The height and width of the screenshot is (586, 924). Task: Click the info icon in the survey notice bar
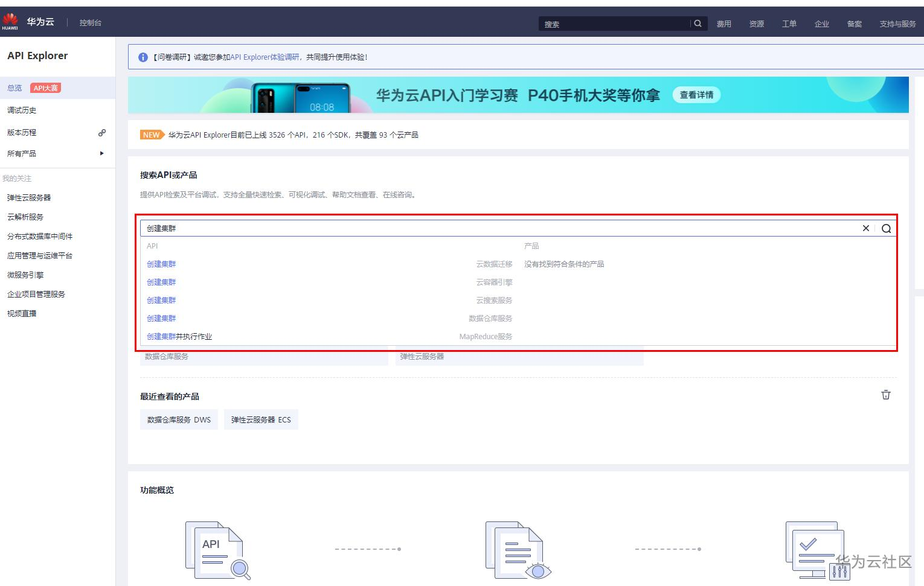point(143,57)
